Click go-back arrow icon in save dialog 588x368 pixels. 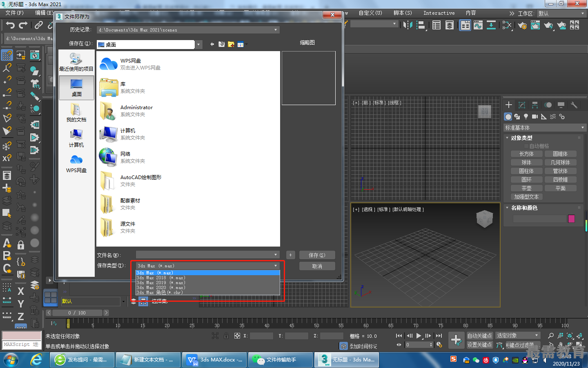[212, 44]
